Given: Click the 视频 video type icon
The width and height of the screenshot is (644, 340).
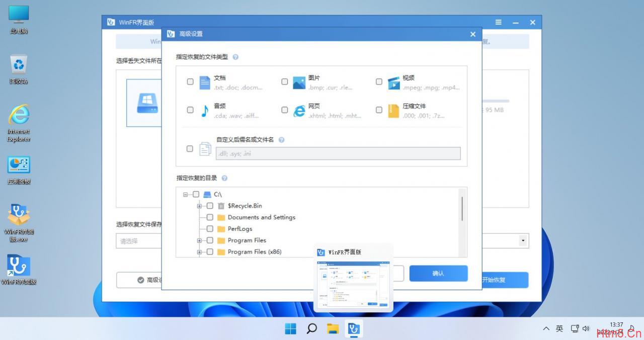Looking at the screenshot, I should 393,82.
